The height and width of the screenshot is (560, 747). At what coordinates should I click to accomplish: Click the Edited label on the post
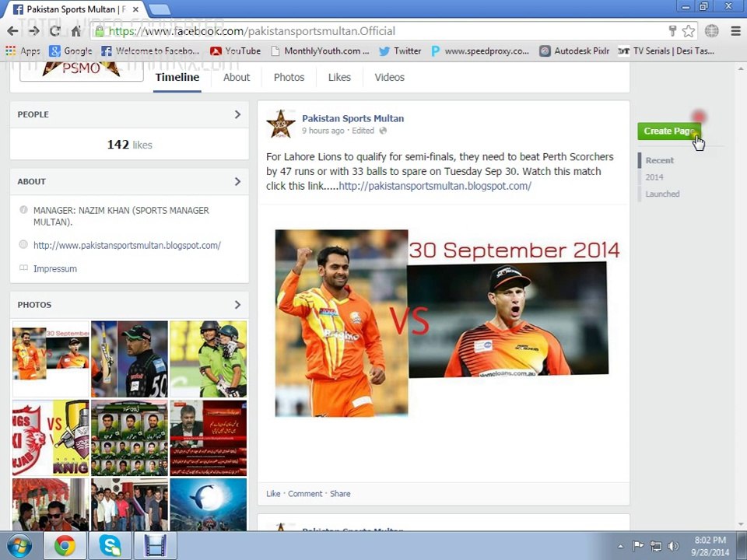point(363,131)
